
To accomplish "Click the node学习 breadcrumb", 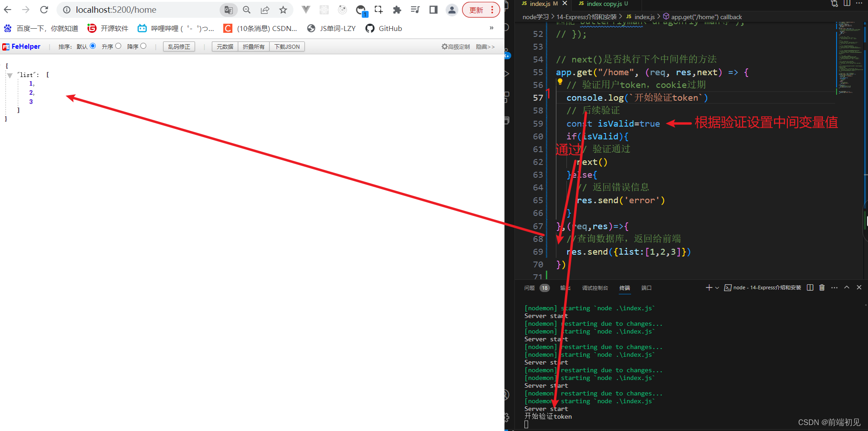I will pos(535,17).
